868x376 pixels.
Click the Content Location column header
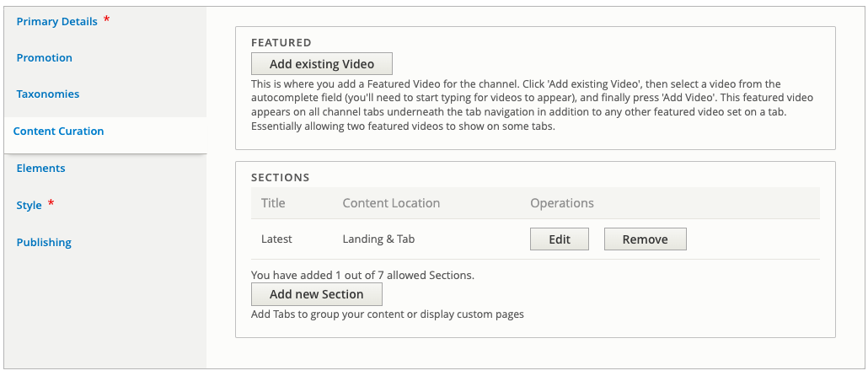(391, 203)
